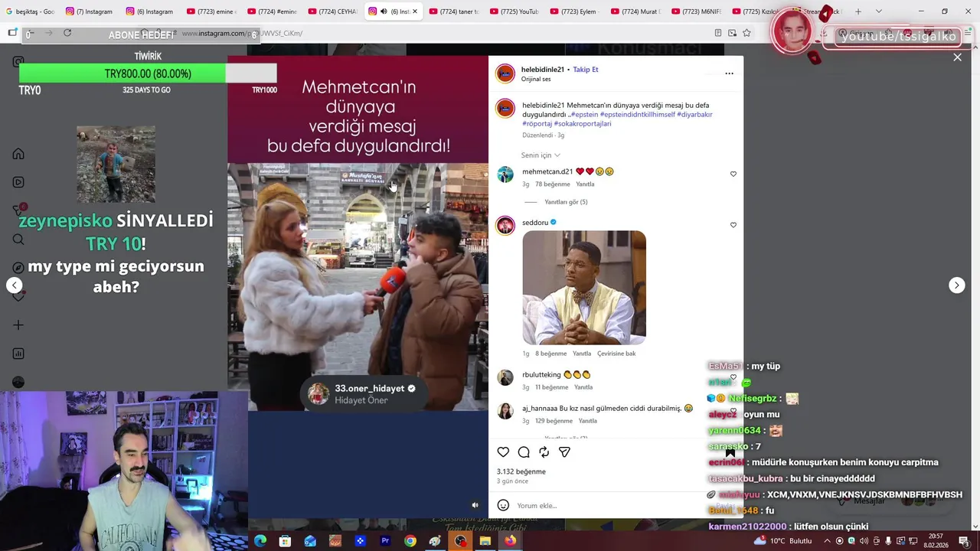Switch to the (7723) emine YouTube tab

213,11
